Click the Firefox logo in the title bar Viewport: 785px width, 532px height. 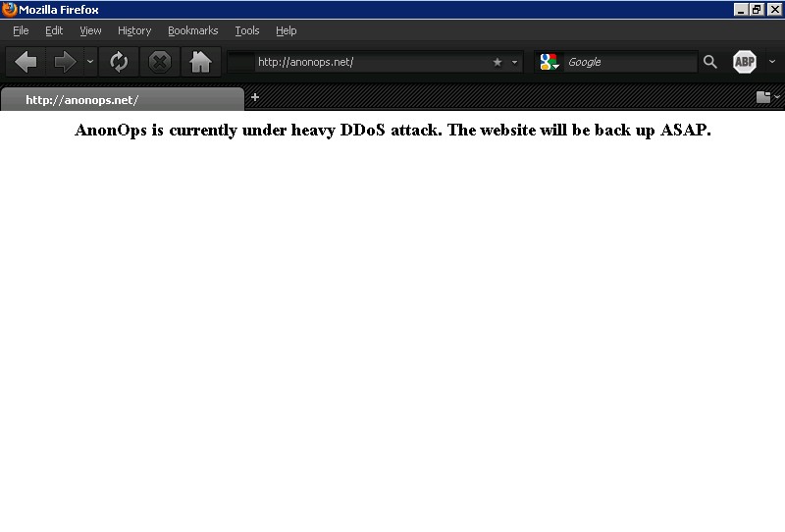click(x=9, y=10)
